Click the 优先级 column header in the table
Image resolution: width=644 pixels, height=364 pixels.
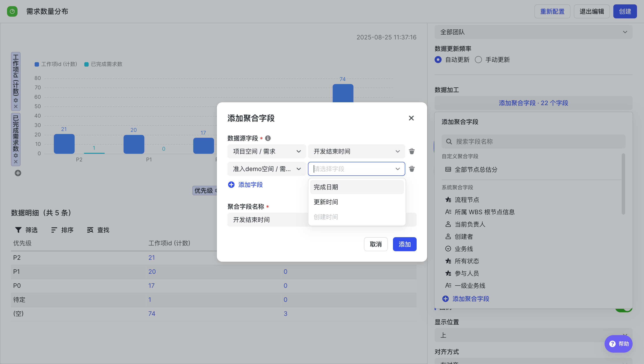click(x=22, y=243)
